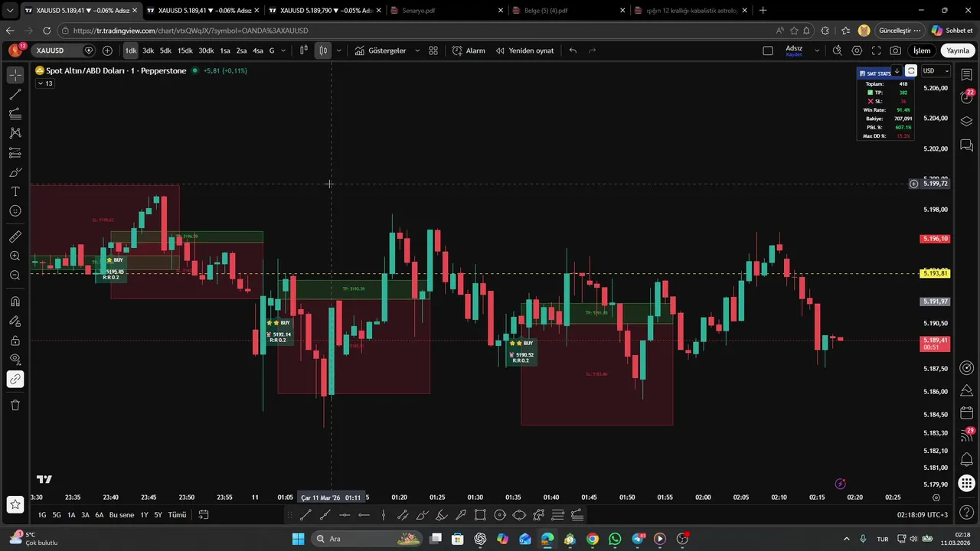The width and height of the screenshot is (980, 551).
Task: Select the 4sa timeframe
Action: point(258,51)
